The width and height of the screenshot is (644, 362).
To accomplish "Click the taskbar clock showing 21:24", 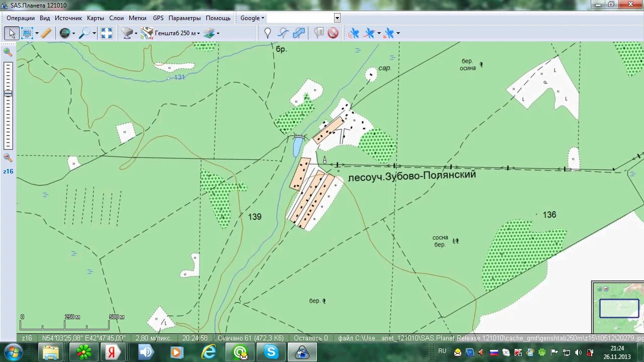I will click(617, 352).
